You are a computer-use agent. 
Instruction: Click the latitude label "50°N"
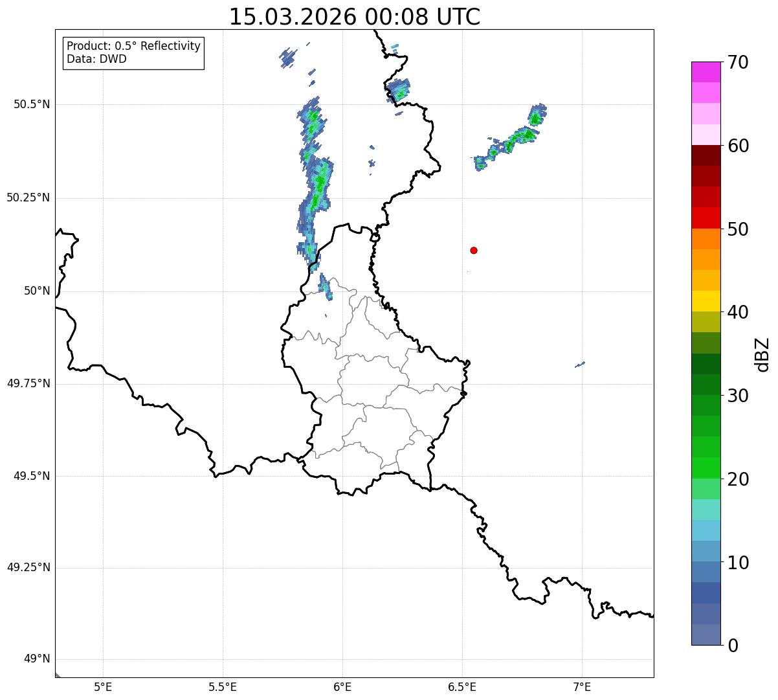point(37,291)
